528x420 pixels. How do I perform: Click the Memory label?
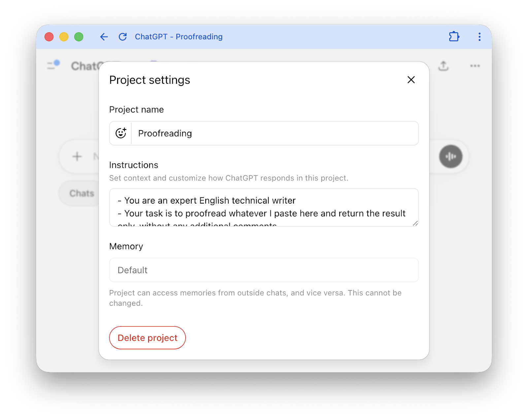[126, 246]
